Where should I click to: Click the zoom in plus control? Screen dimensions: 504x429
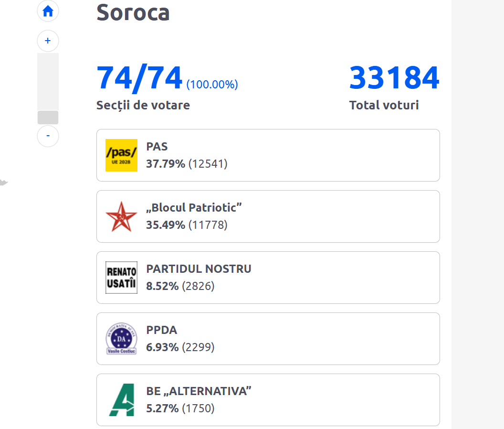[x=48, y=41]
